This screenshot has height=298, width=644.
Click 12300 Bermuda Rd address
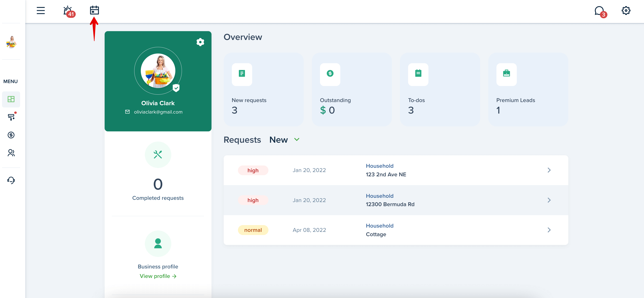pyautogui.click(x=390, y=204)
